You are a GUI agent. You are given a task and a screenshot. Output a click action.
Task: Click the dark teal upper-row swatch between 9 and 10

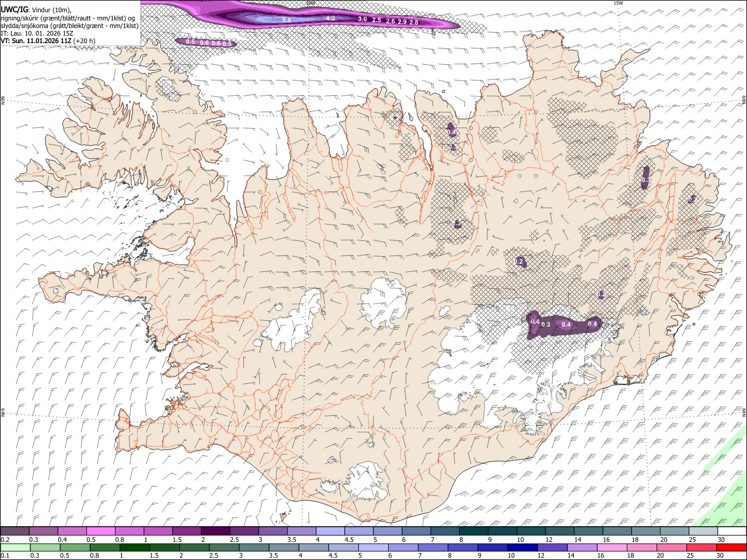pyautogui.click(x=502, y=531)
